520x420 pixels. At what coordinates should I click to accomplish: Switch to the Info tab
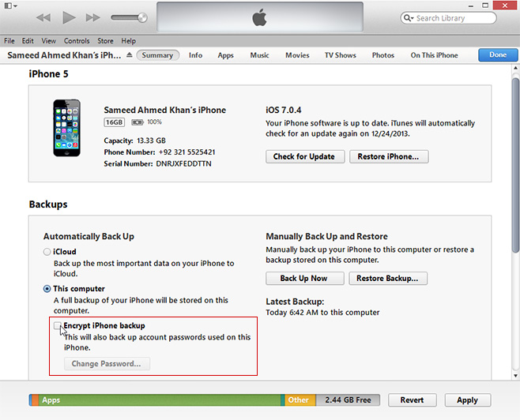tap(195, 55)
